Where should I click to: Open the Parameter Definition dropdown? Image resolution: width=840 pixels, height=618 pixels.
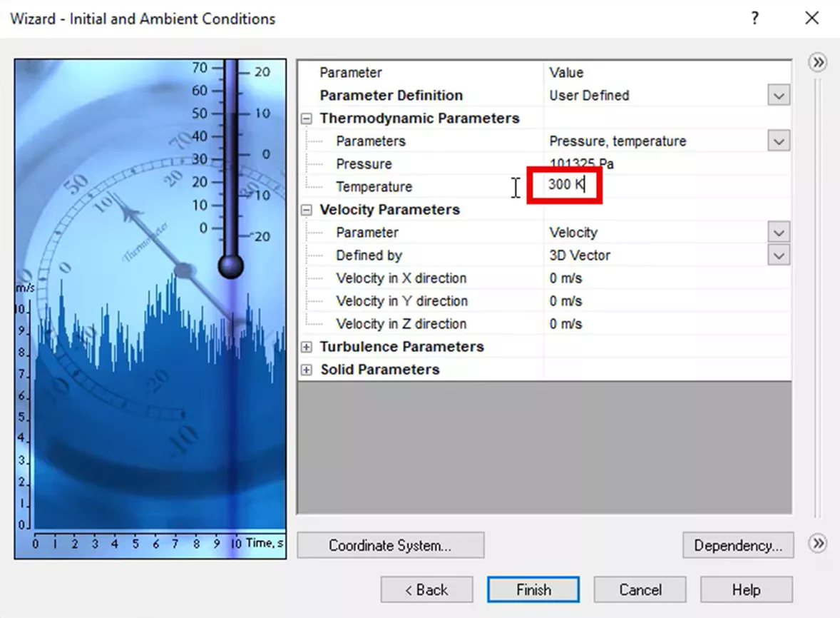tap(779, 95)
